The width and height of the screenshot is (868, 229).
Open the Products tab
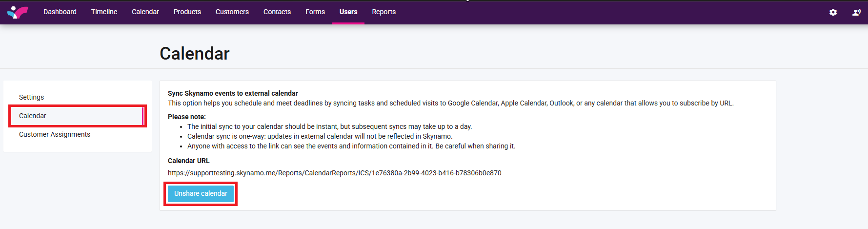coord(187,12)
